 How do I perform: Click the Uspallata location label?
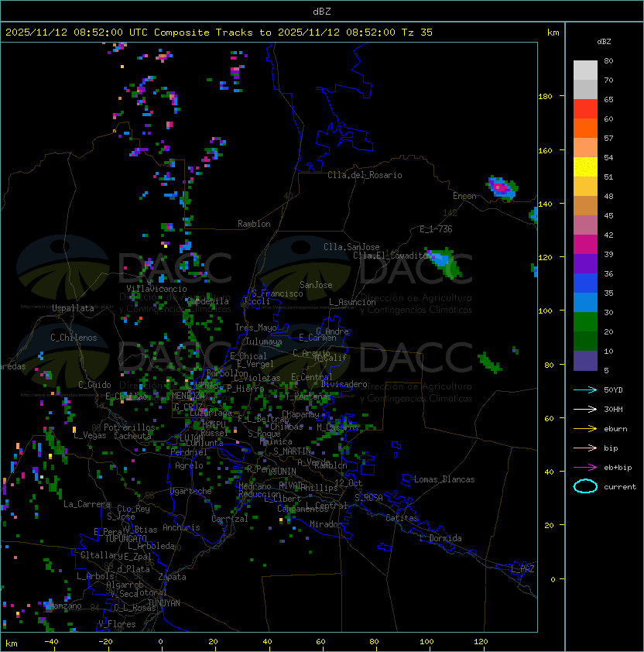tap(73, 308)
